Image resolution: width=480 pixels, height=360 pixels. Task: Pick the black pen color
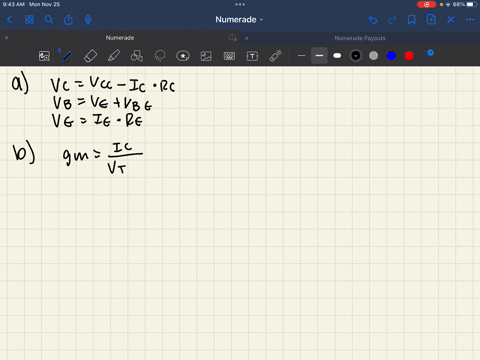coord(356,56)
